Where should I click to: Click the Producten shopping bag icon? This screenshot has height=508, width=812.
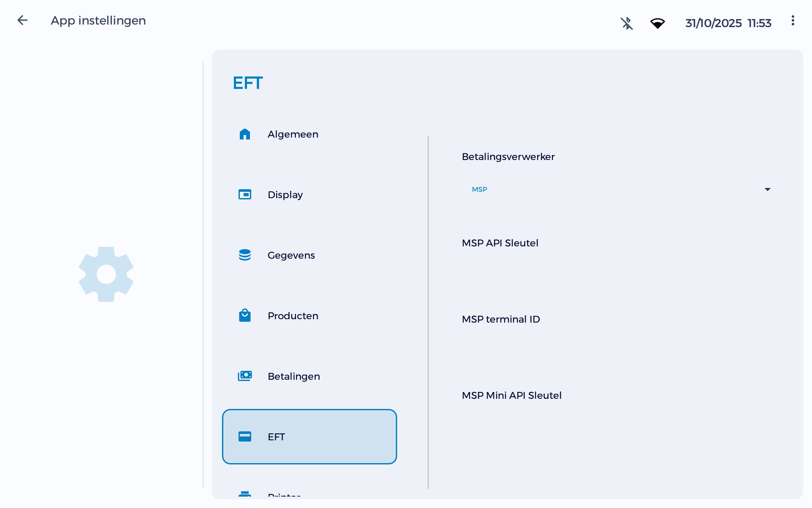(245, 315)
